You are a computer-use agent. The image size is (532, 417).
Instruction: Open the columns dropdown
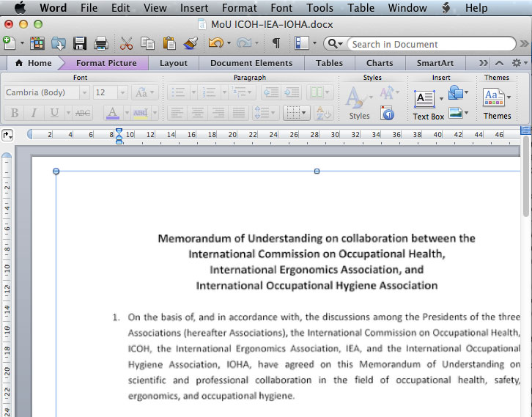coord(320,92)
